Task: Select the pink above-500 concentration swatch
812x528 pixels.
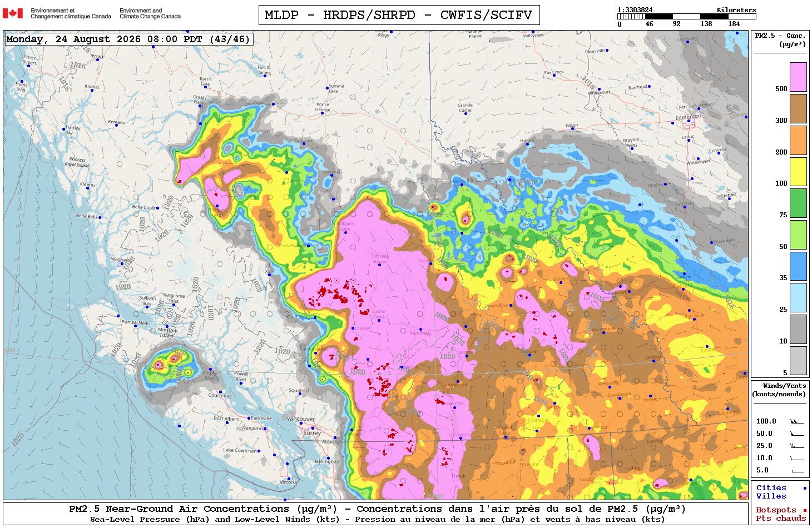Action: (798, 77)
